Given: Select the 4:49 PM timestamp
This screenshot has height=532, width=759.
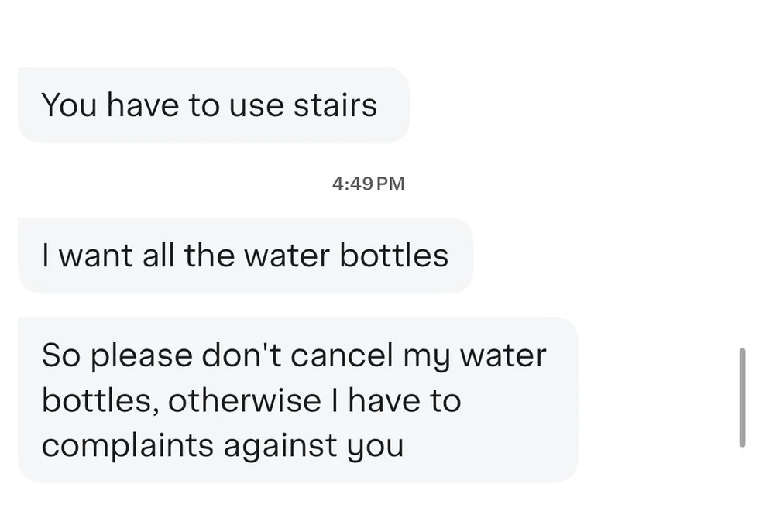Looking at the screenshot, I should 368,184.
